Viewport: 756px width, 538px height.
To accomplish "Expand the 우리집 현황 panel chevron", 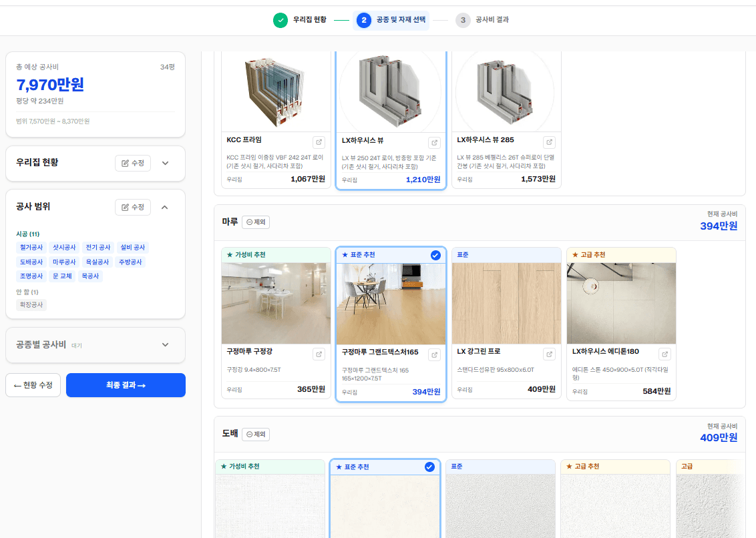I will tap(166, 163).
